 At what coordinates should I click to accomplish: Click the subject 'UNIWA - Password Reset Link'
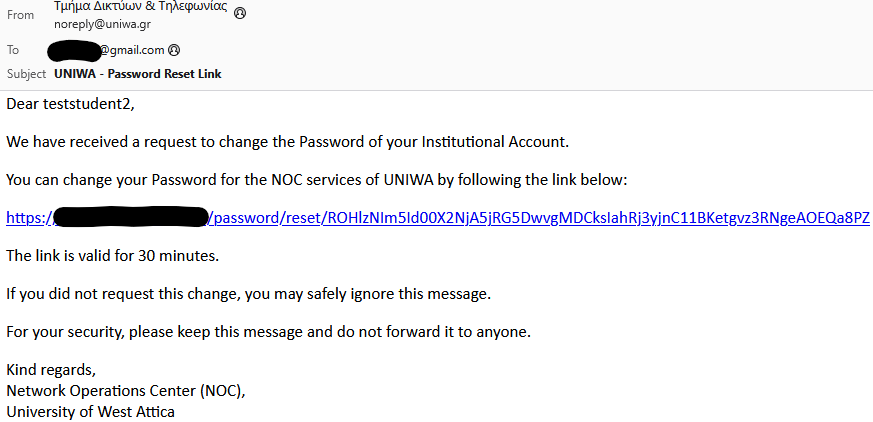[x=138, y=74]
